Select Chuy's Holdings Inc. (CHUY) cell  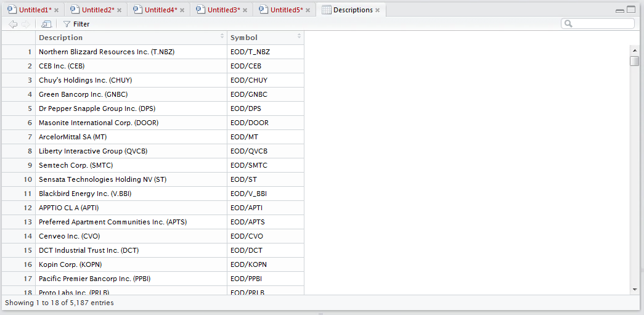pyautogui.click(x=131, y=80)
